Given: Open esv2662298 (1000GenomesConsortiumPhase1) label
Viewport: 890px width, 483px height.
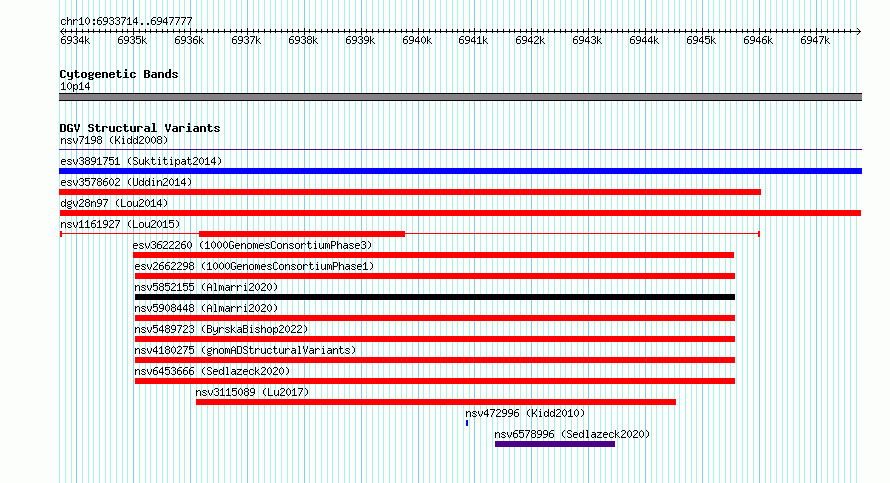Looking at the screenshot, I should 254,266.
